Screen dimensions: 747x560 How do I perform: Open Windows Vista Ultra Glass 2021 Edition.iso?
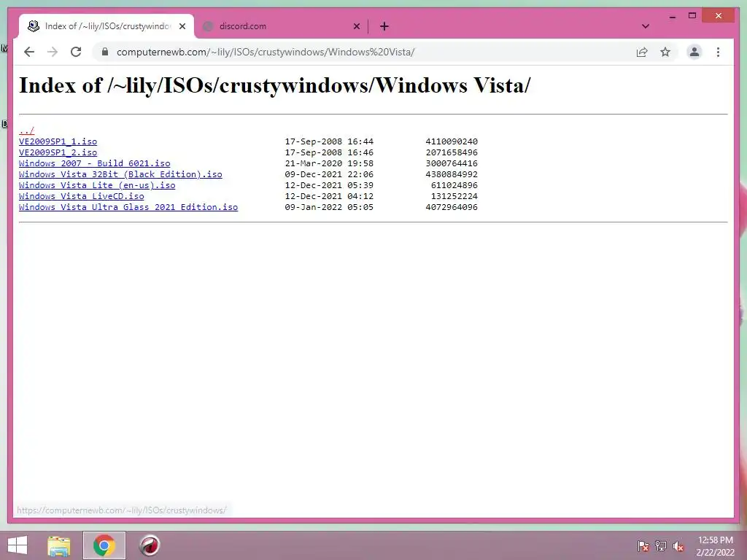[128, 207]
